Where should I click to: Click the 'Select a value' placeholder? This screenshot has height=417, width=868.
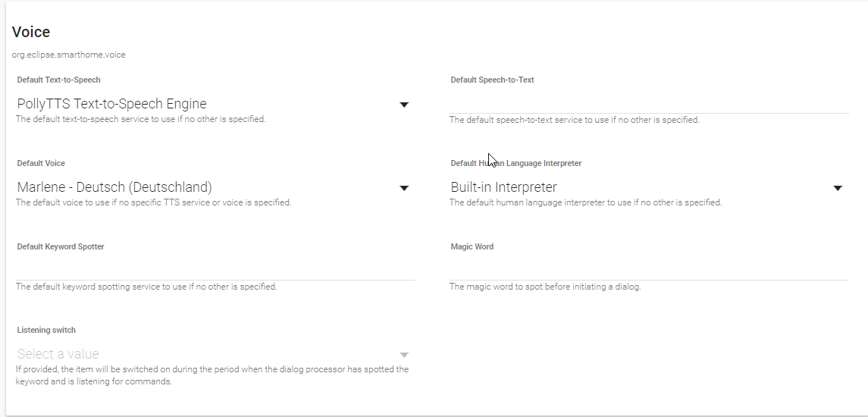coord(58,354)
